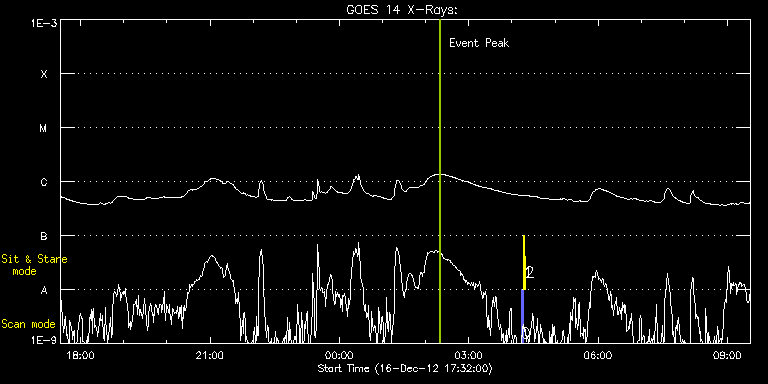Click the 'Start Time (16-Dec-12 17:32:00)' caption
The image size is (768, 384).
[x=405, y=368]
